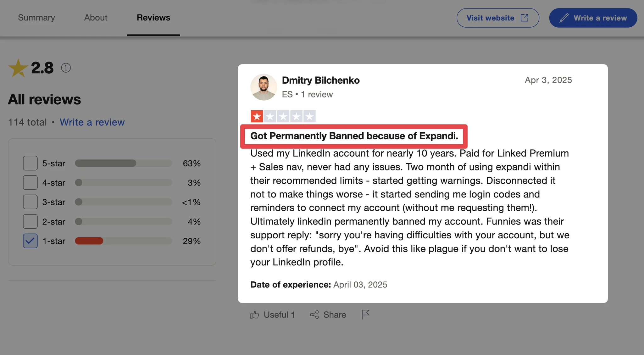Click the All reviews heading
This screenshot has height=355, width=644.
[x=44, y=99]
